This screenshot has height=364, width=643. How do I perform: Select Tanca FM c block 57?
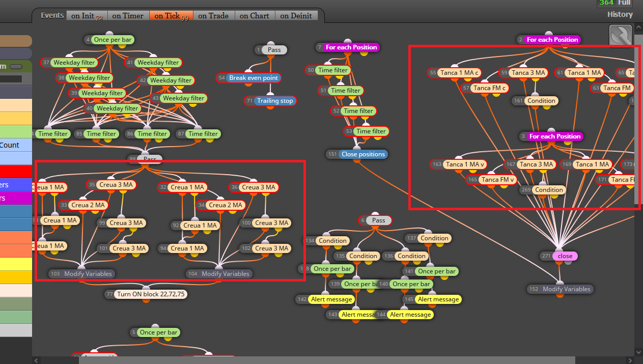pos(485,88)
